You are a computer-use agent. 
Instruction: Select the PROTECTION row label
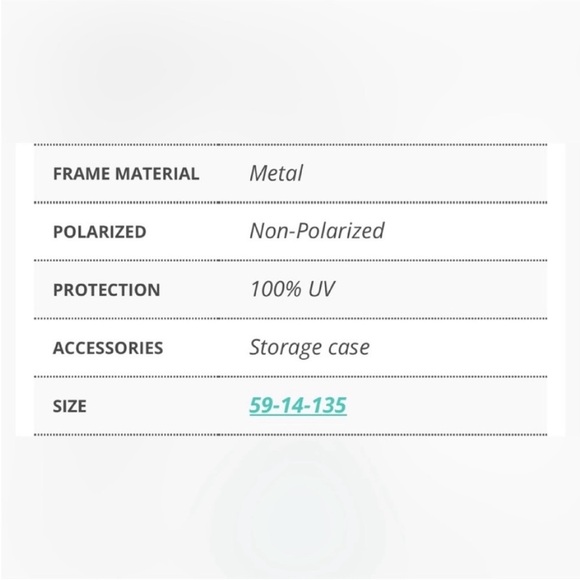click(107, 290)
